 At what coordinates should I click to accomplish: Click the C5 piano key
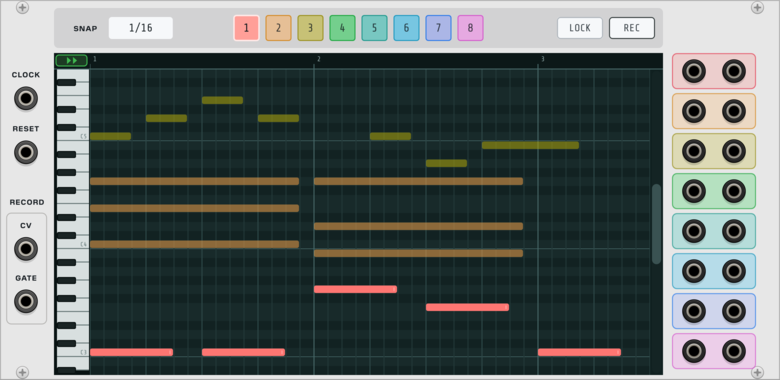point(73,136)
